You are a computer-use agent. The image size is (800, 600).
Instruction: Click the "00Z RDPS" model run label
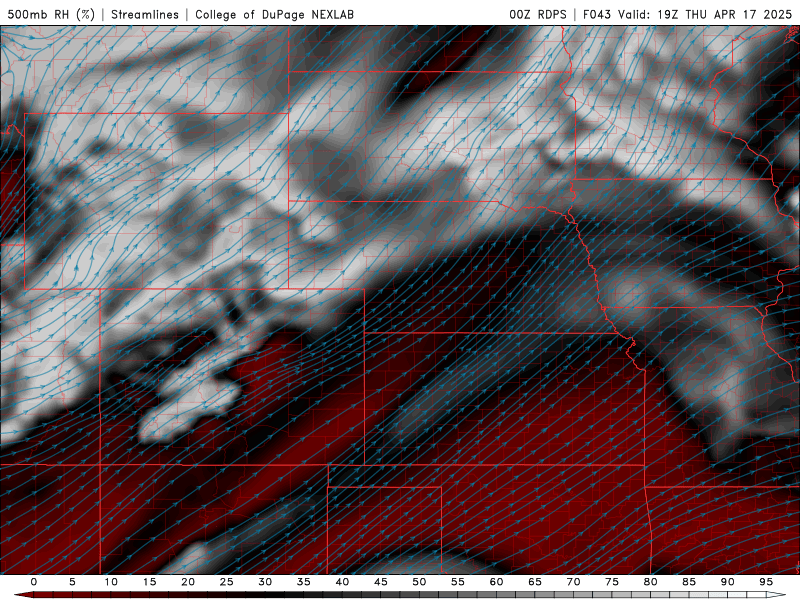538,14
